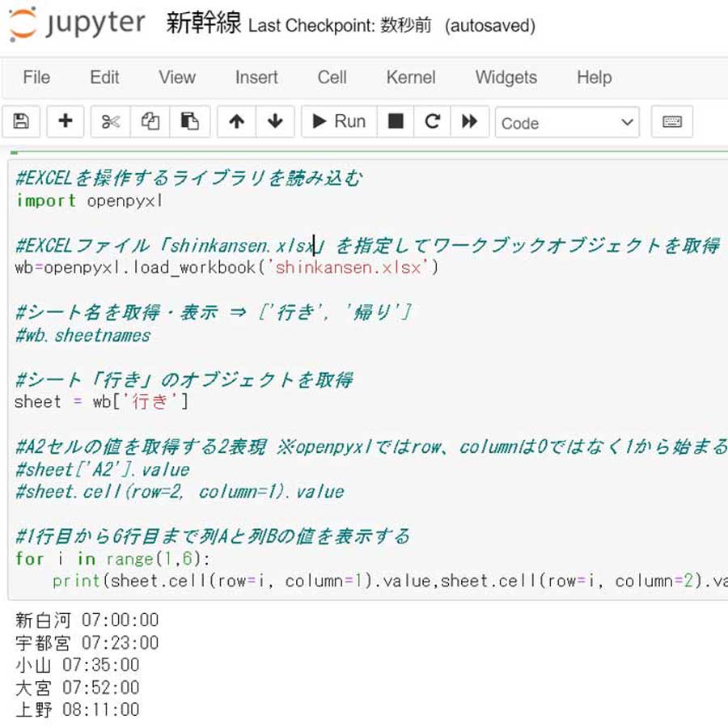728x728 pixels.
Task: Cut selected cells with scissors icon
Action: click(x=111, y=121)
